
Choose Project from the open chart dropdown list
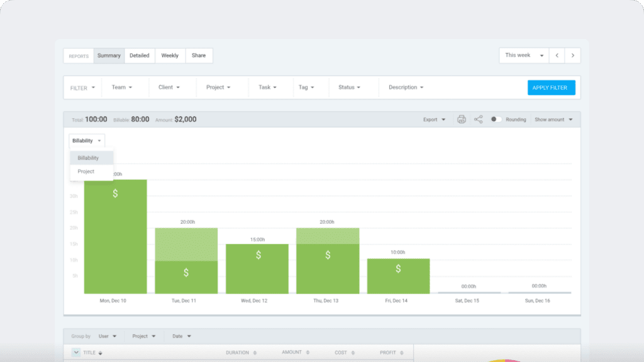click(x=86, y=172)
